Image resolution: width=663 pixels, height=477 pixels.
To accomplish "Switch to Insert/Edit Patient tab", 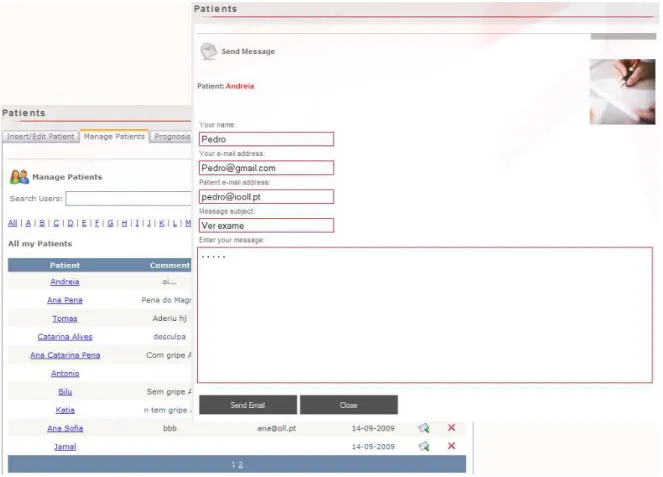I will 40,137.
